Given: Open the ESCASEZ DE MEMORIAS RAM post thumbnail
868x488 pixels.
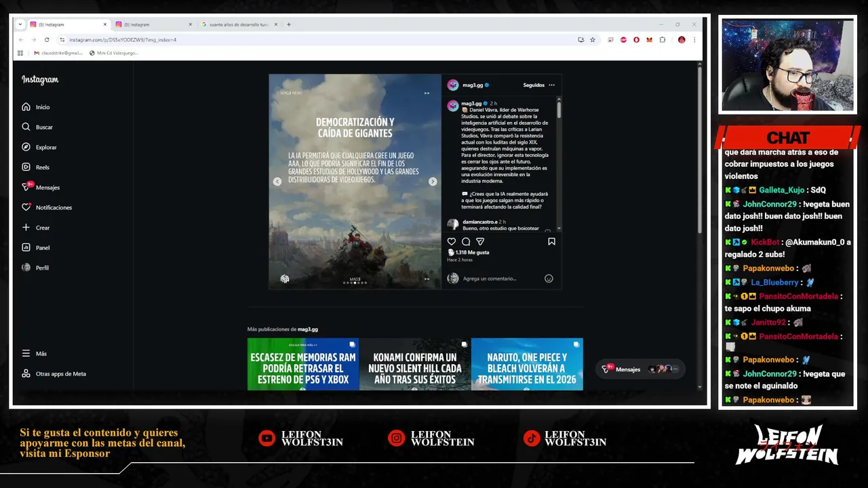Looking at the screenshot, I should pyautogui.click(x=303, y=364).
